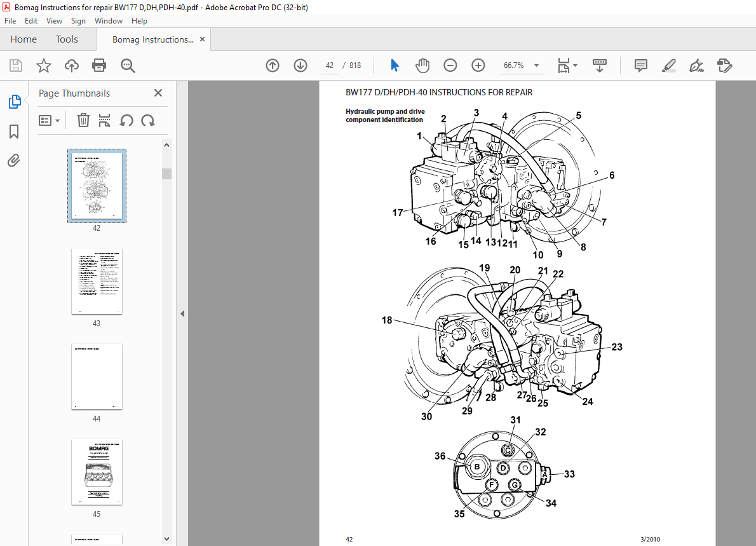Open the Page Thumbnails sidebar icon
This screenshot has width=756, height=546.
(15, 102)
